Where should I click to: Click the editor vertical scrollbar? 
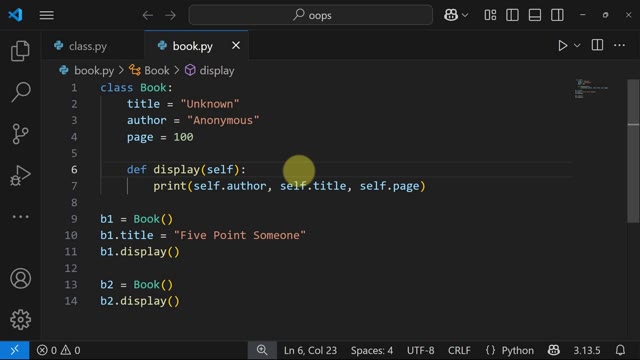(x=633, y=151)
